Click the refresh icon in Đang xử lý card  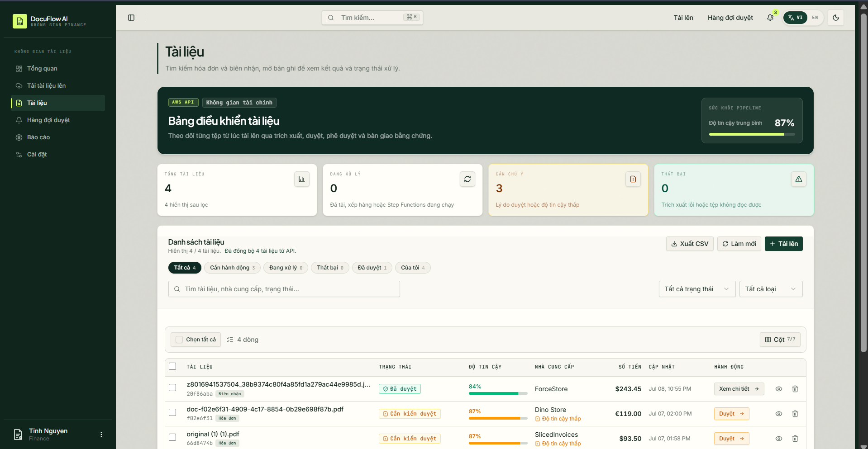(467, 179)
